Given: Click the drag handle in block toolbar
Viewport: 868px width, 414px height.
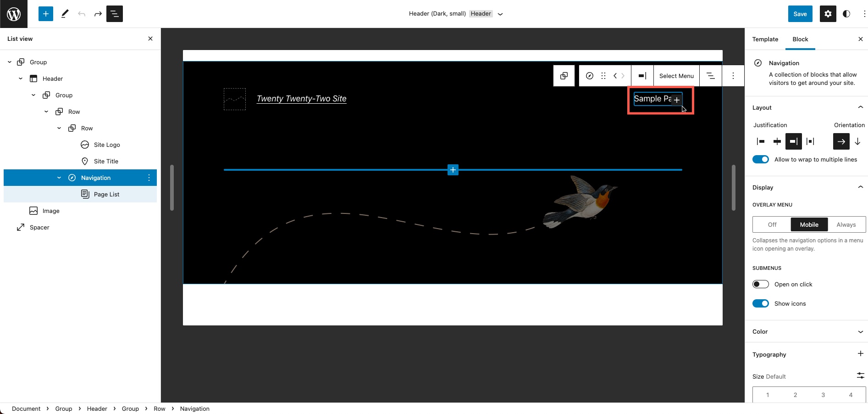Looking at the screenshot, I should point(603,76).
